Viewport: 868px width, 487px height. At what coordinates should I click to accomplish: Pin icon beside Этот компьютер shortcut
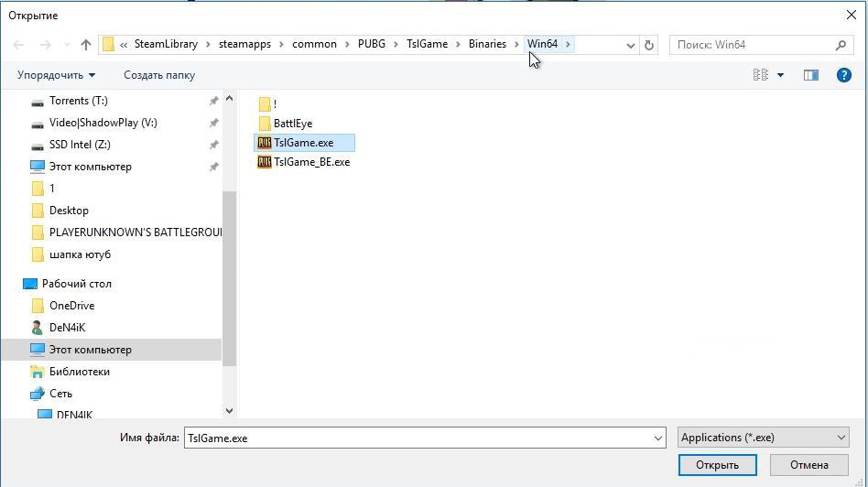(x=213, y=167)
